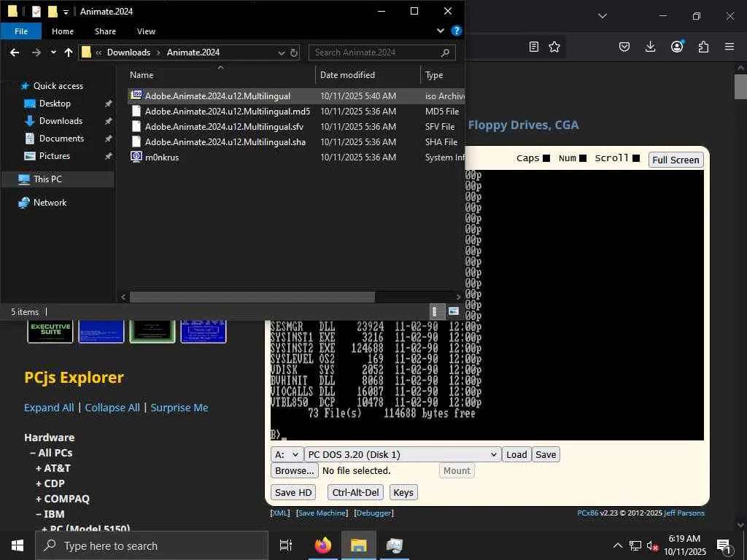Sort files by Name column header
Viewport: 747px width, 560px height.
coord(142,75)
